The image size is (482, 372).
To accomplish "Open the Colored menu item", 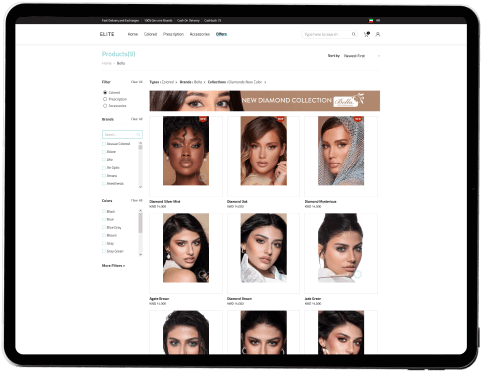I will [150, 34].
